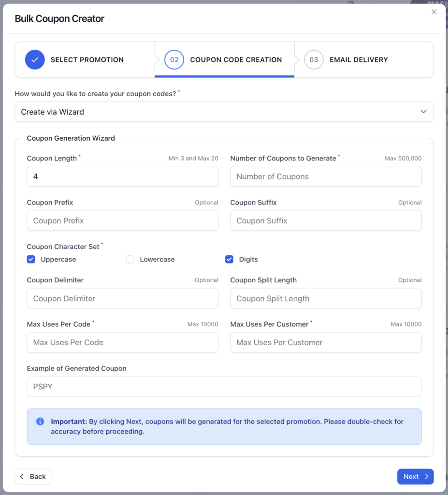Click the chevron icon on the creation method dropdown
This screenshot has height=495, width=448.
[423, 111]
